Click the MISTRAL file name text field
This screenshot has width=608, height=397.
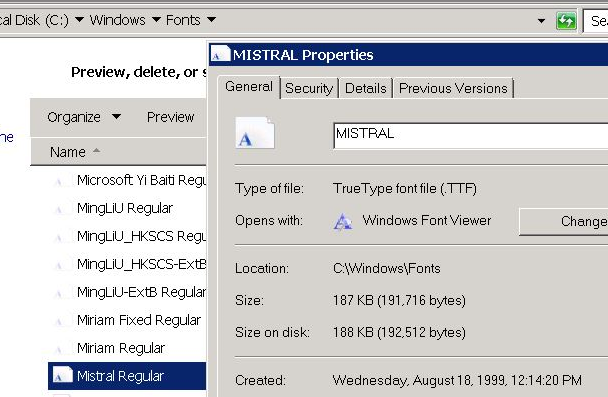(471, 135)
